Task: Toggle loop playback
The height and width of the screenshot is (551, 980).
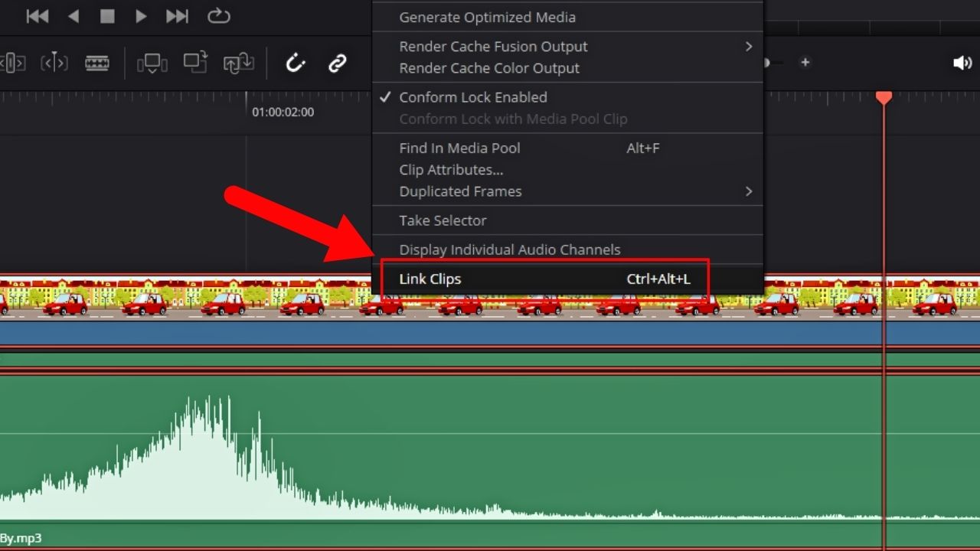Action: coord(218,16)
